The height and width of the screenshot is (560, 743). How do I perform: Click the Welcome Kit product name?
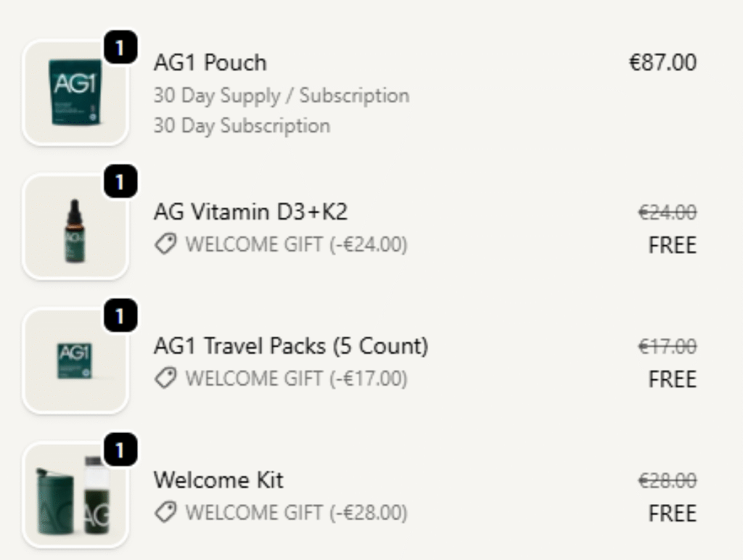pyautogui.click(x=218, y=480)
